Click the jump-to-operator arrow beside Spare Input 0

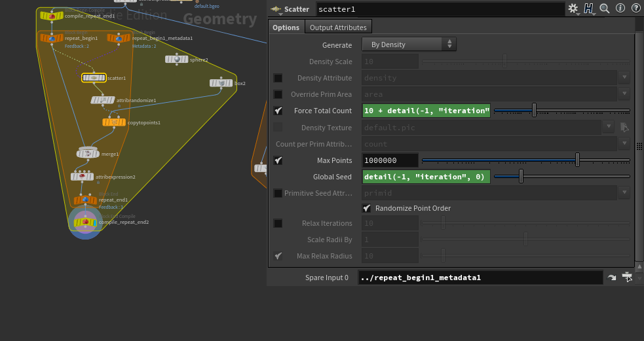[612, 278]
